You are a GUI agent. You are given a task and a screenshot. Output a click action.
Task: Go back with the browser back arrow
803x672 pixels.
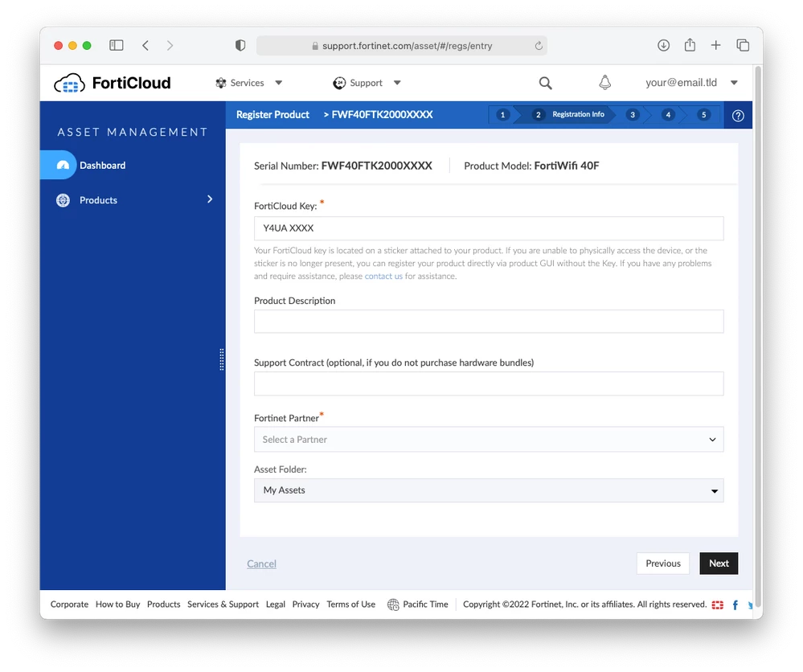pyautogui.click(x=145, y=46)
